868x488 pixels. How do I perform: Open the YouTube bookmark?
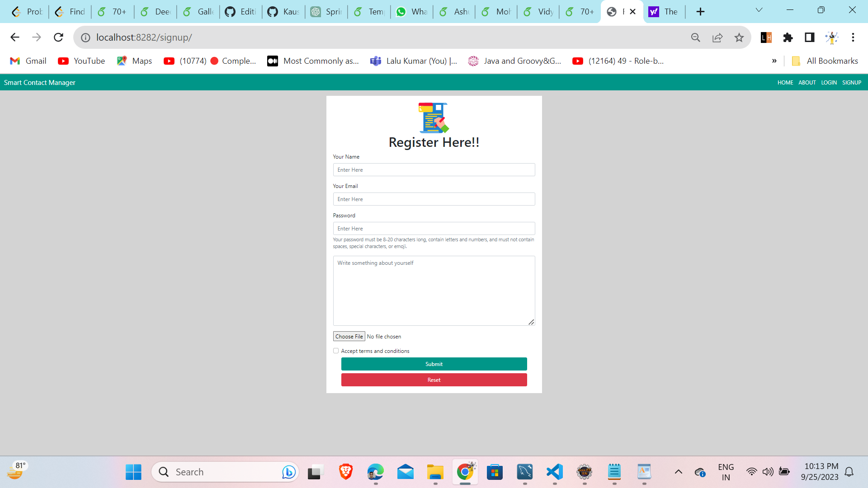pos(81,61)
